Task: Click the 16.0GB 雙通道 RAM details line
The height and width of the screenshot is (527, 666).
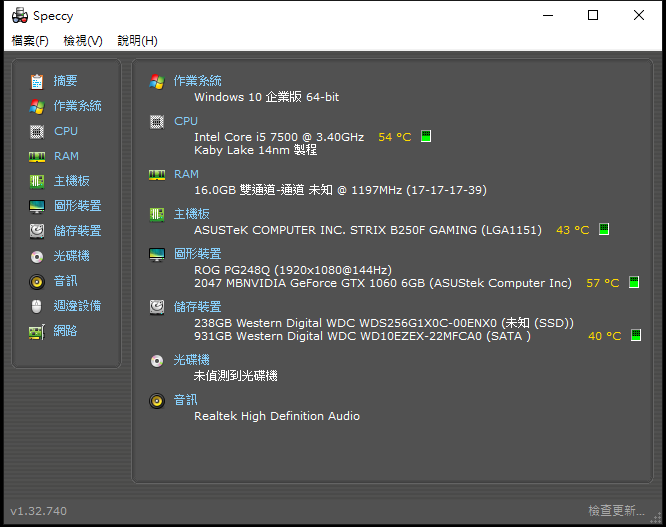Action: point(340,190)
